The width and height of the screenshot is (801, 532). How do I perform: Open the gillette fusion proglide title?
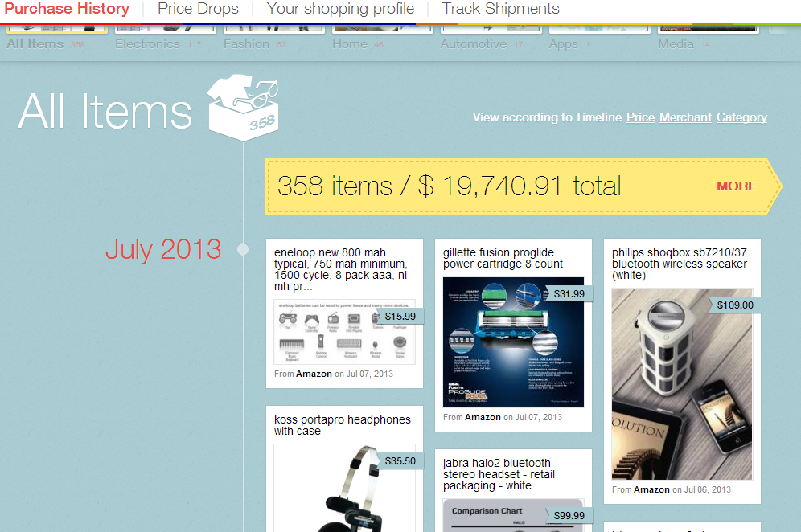pos(503,258)
